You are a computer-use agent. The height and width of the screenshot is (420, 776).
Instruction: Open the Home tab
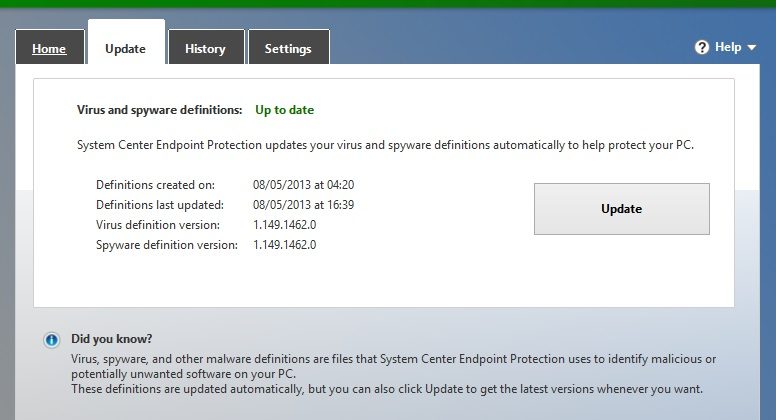49,48
